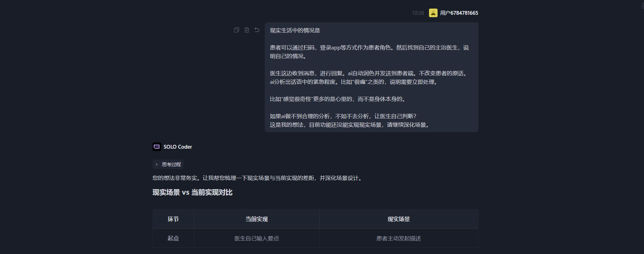The image size is (644, 254).
Task: Click the 医生自己输入要点 table cell
Action: (x=257, y=238)
